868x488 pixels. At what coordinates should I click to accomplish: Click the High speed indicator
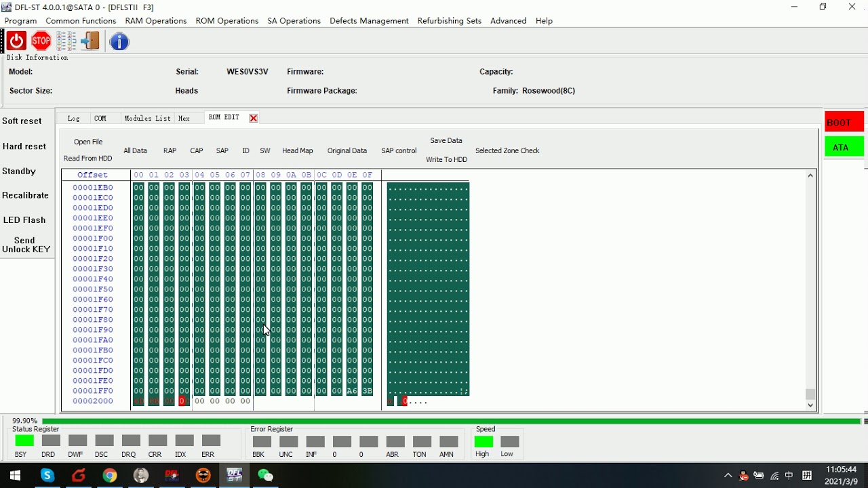[484, 441]
